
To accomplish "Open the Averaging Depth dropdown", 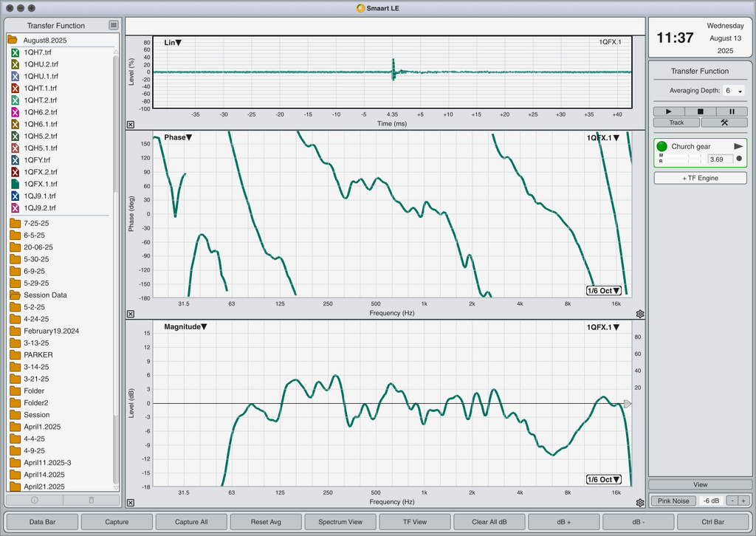I will (x=733, y=91).
